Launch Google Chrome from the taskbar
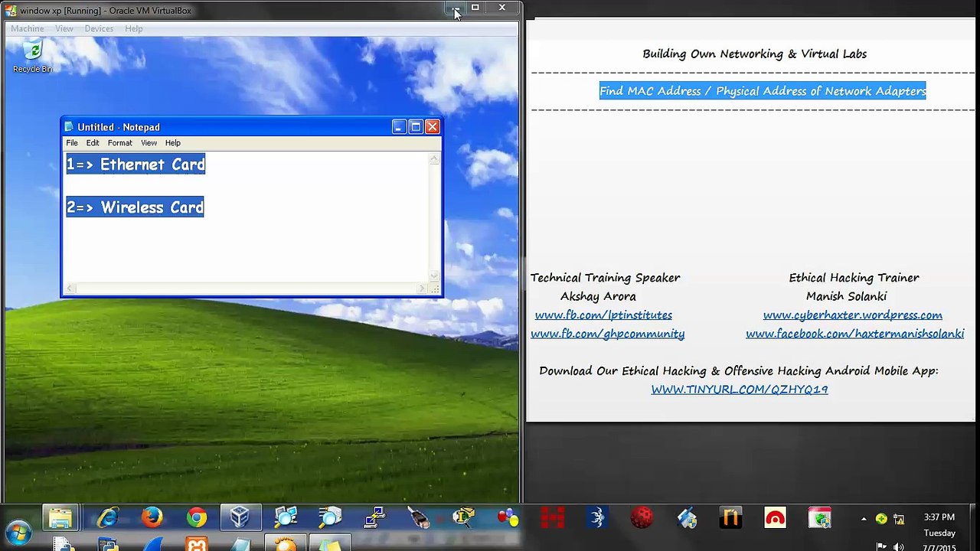 coord(196,518)
